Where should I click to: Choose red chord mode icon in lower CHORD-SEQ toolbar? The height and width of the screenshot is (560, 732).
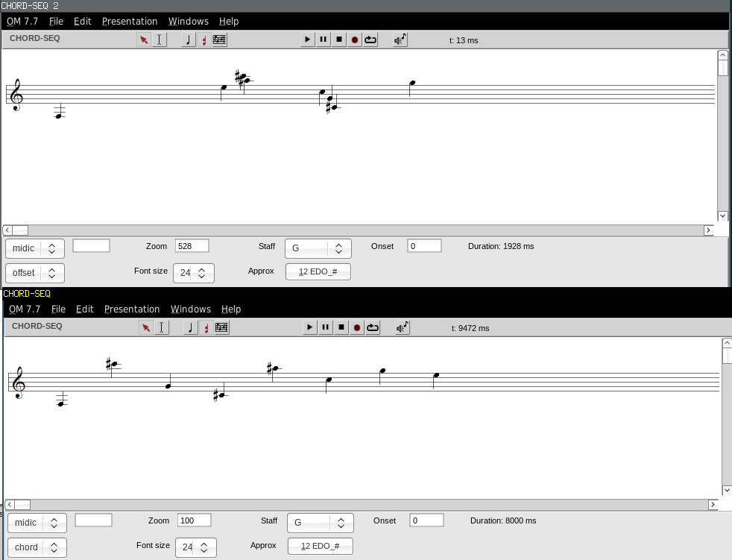[x=206, y=327]
